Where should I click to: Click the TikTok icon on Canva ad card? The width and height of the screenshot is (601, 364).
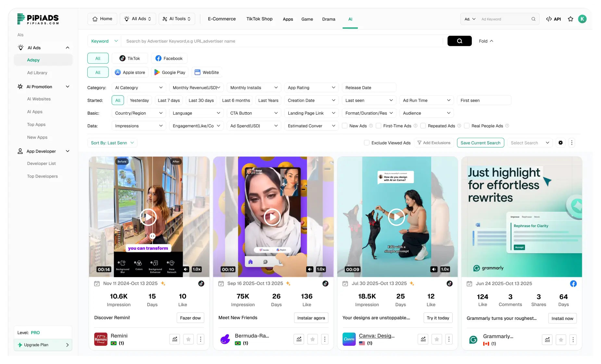(x=449, y=283)
